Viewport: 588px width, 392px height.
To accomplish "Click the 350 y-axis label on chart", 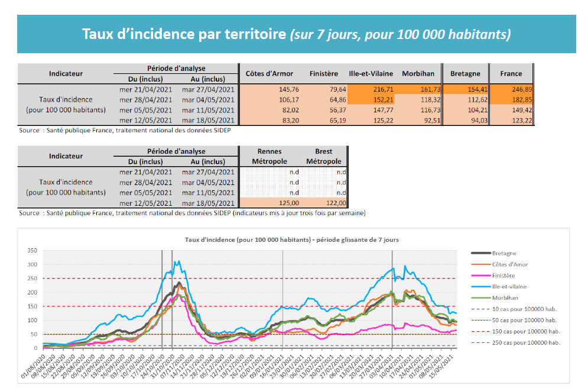I will click(32, 251).
